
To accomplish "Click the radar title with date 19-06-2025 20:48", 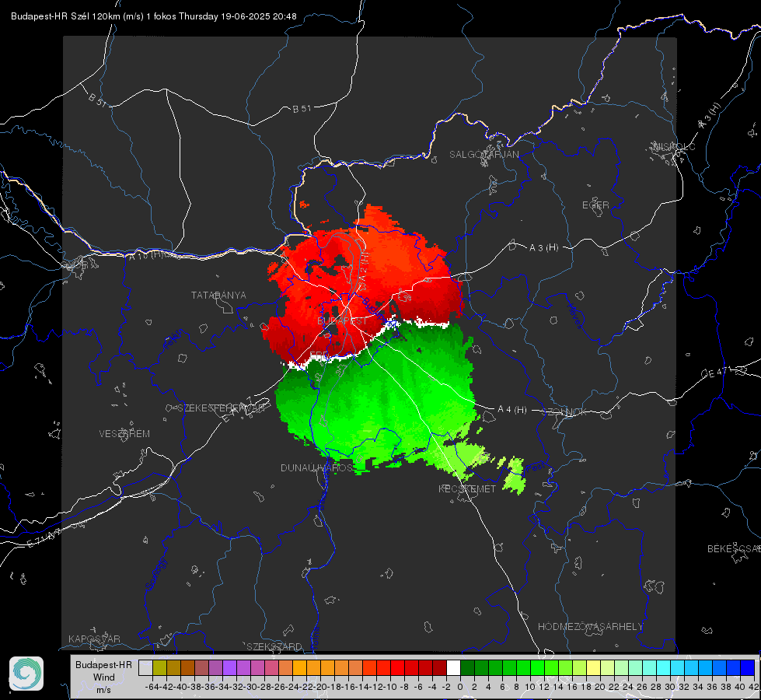I will (x=153, y=16).
